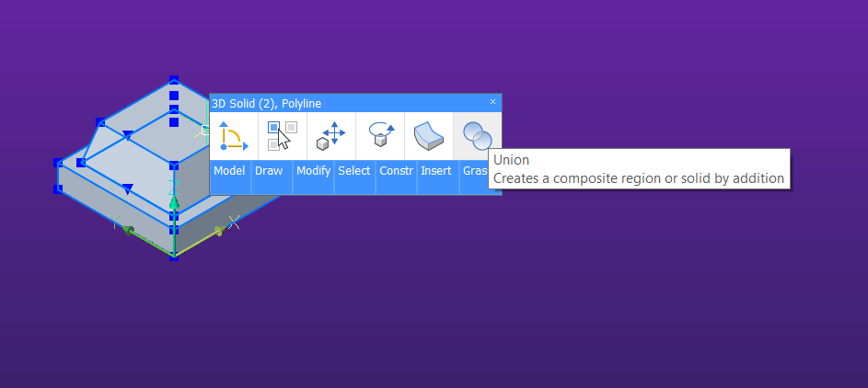The width and height of the screenshot is (868, 388).
Task: Click the Move icon with four arrows
Action: pos(331,136)
